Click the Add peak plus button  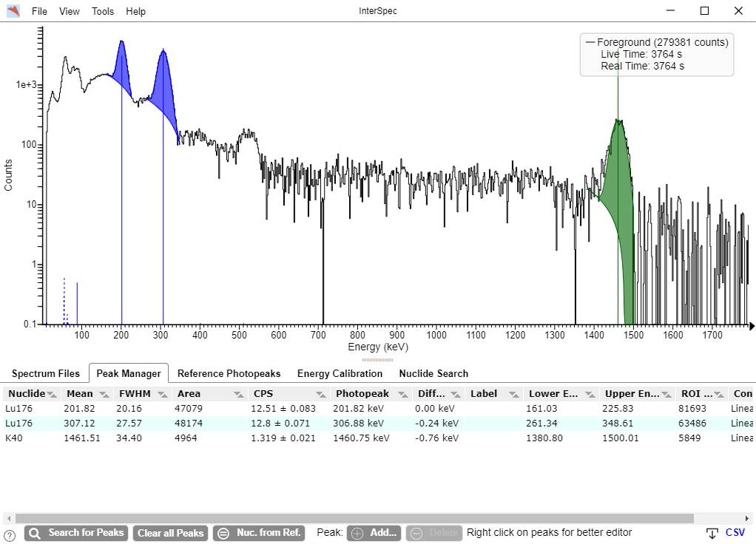click(374, 533)
